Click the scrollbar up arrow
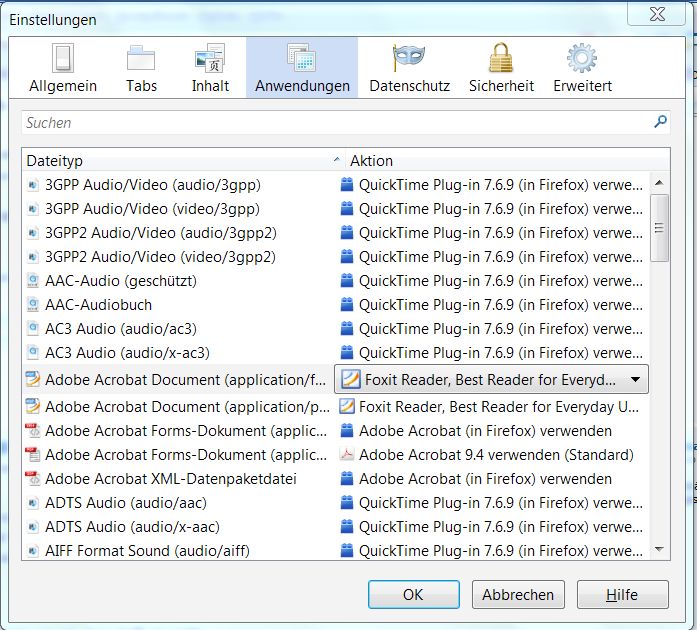The height and width of the screenshot is (630, 697). [659, 183]
